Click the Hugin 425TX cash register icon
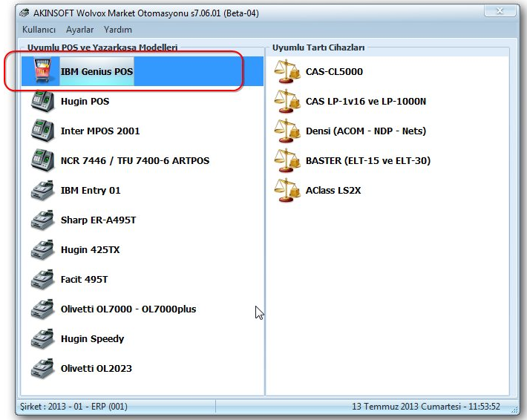The image size is (527, 420). pos(43,249)
